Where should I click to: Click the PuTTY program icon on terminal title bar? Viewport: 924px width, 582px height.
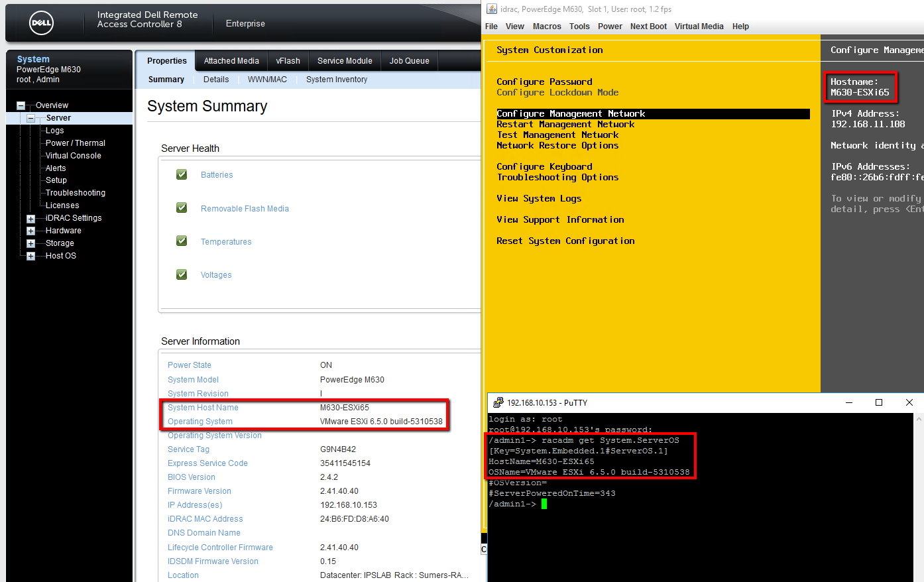pyautogui.click(x=498, y=402)
